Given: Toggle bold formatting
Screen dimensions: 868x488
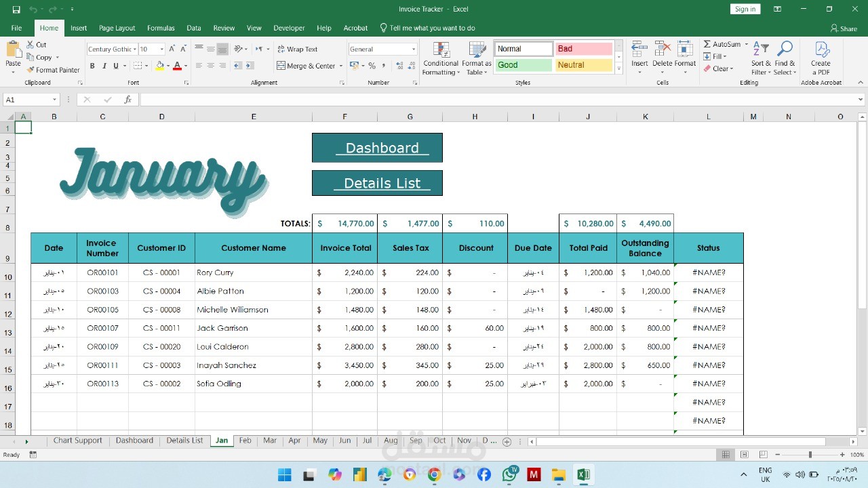Looking at the screenshot, I should [x=92, y=66].
